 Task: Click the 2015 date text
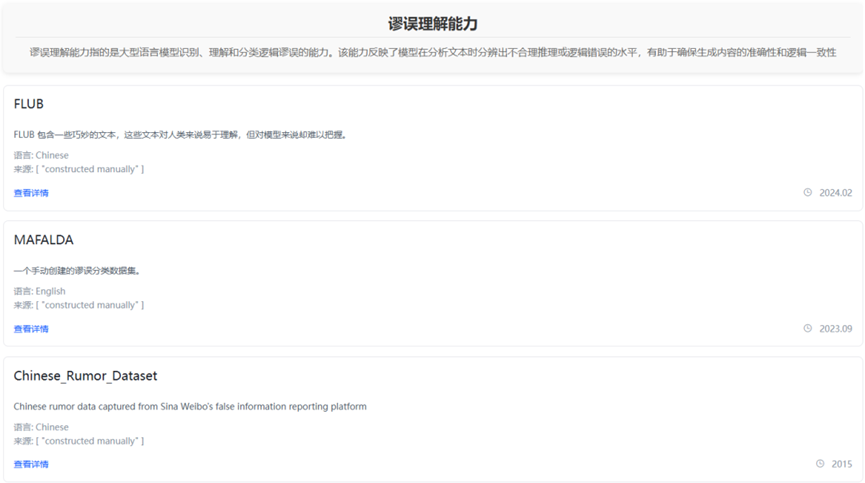tap(841, 464)
